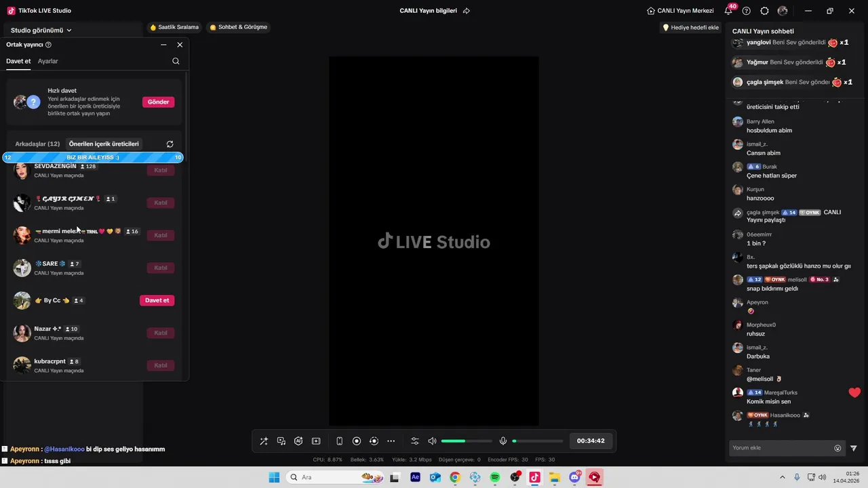Open Spotify from taskbar
Viewport: 868px width, 488px height.
(x=495, y=477)
